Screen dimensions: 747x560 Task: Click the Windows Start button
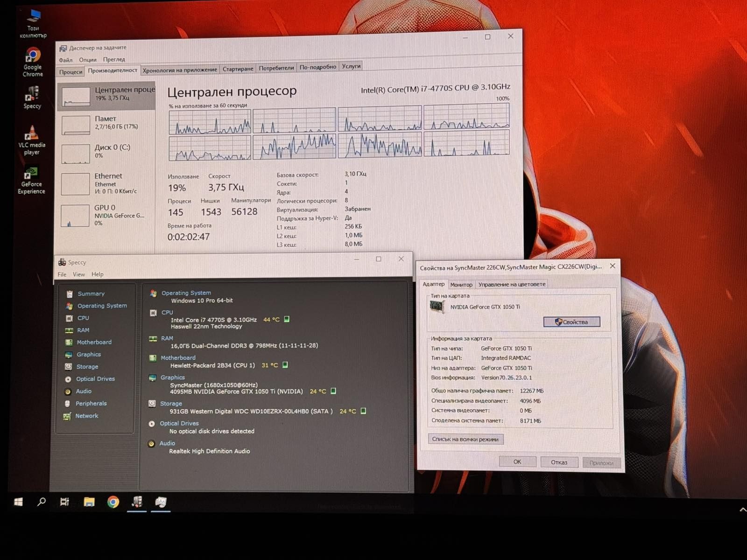19,502
